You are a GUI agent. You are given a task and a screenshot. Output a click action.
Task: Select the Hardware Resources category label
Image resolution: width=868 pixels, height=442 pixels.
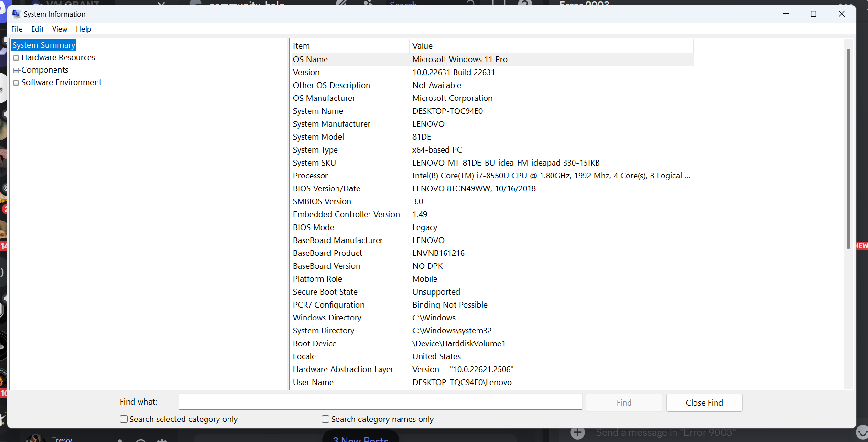[58, 57]
